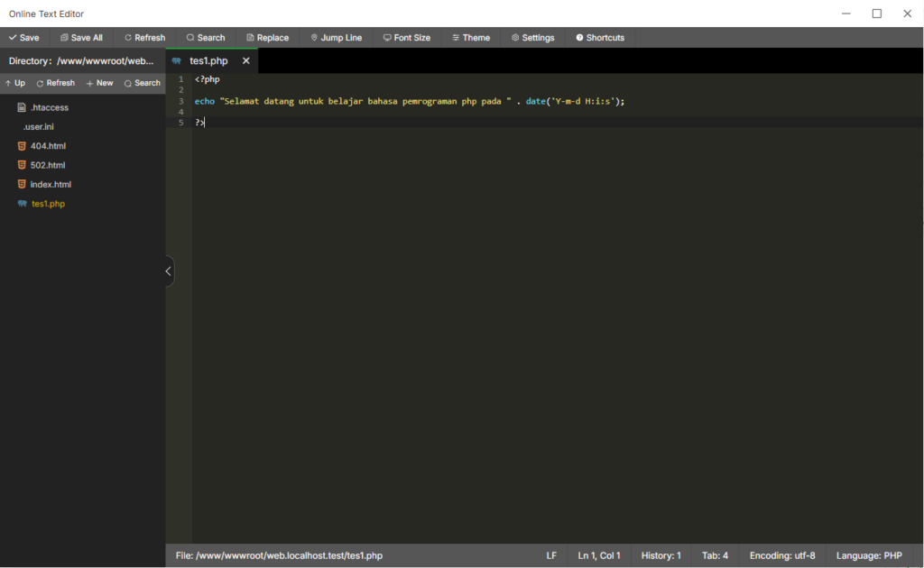Go Up one directory level
The image size is (924, 568).
point(15,83)
